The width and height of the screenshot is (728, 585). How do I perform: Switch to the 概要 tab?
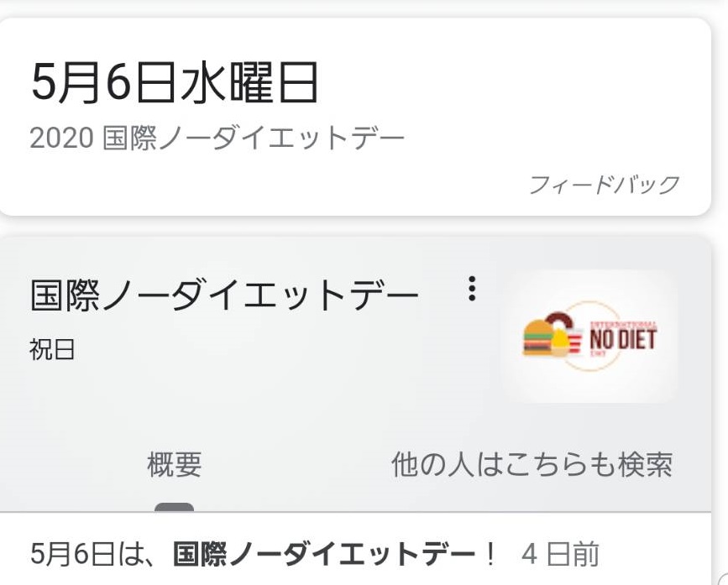click(175, 464)
